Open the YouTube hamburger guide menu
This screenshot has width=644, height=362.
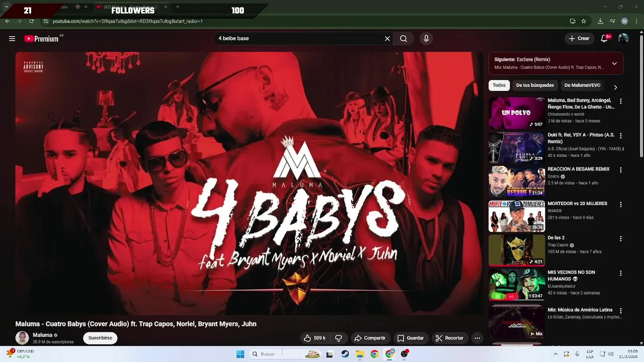click(x=12, y=39)
